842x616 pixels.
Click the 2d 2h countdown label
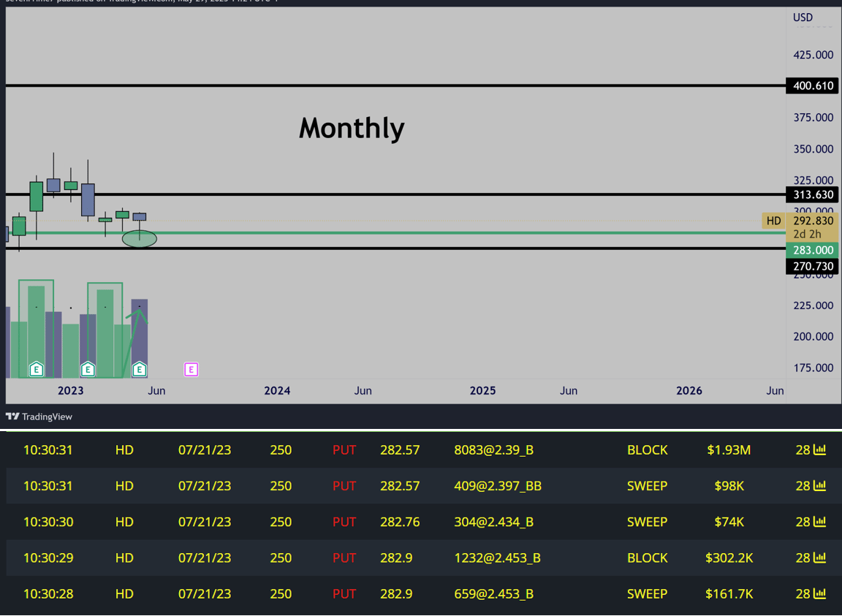coord(807,234)
